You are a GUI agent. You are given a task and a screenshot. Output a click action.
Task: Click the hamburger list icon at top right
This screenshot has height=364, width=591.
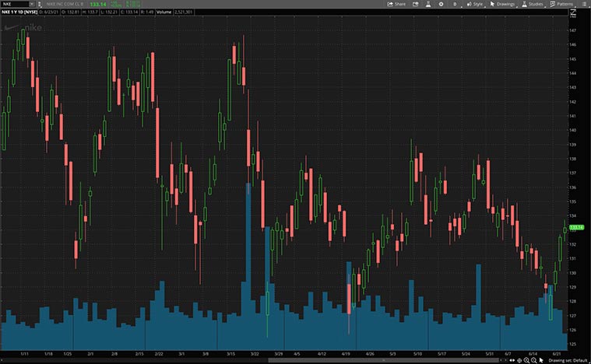click(x=584, y=4)
